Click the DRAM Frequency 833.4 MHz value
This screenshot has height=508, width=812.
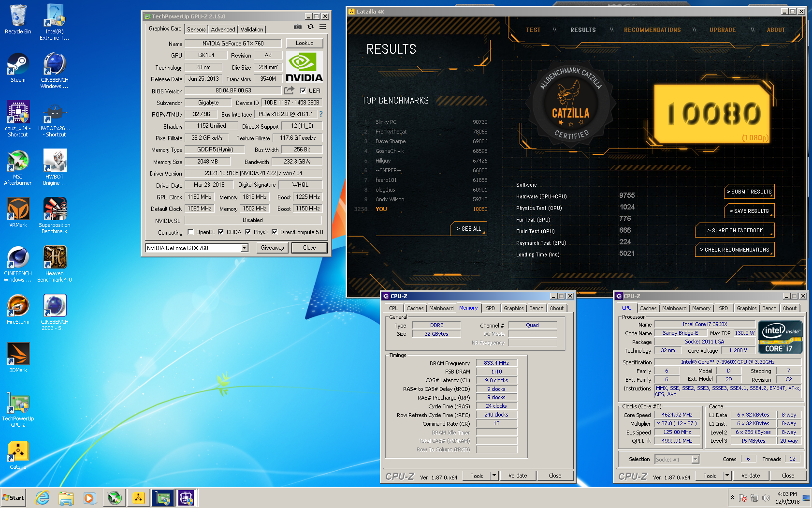[496, 363]
